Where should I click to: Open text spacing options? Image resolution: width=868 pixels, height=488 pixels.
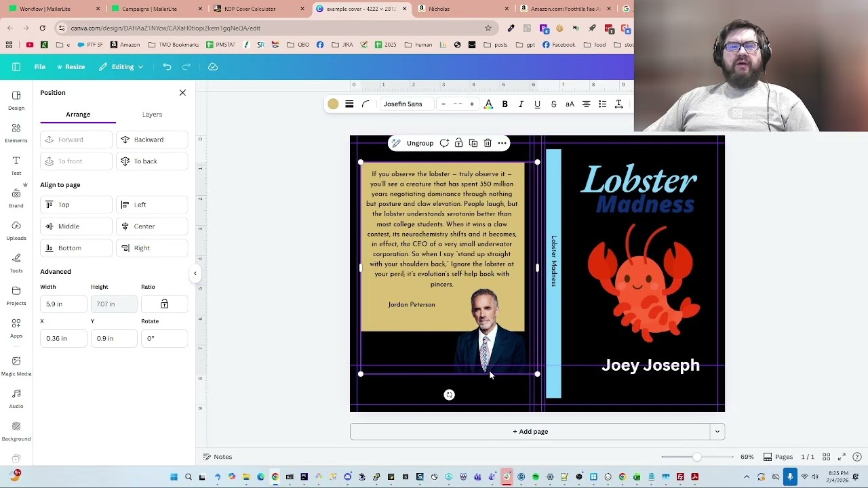(x=618, y=104)
